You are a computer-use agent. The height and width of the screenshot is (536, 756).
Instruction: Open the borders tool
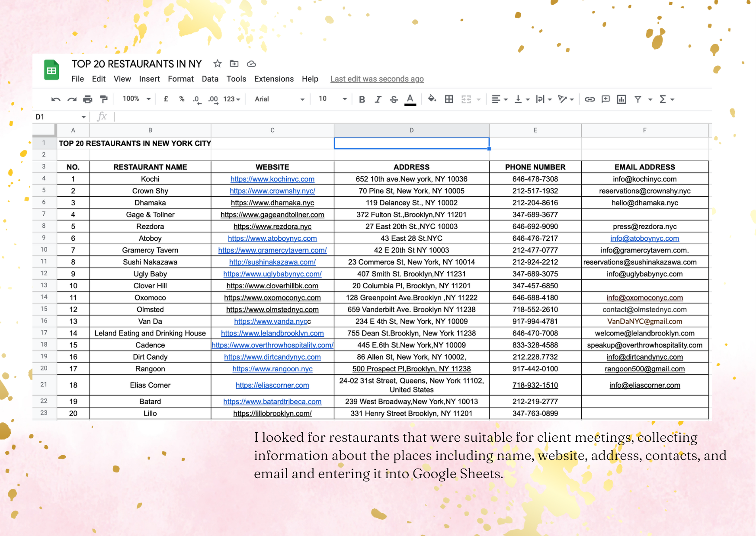pyautogui.click(x=449, y=99)
